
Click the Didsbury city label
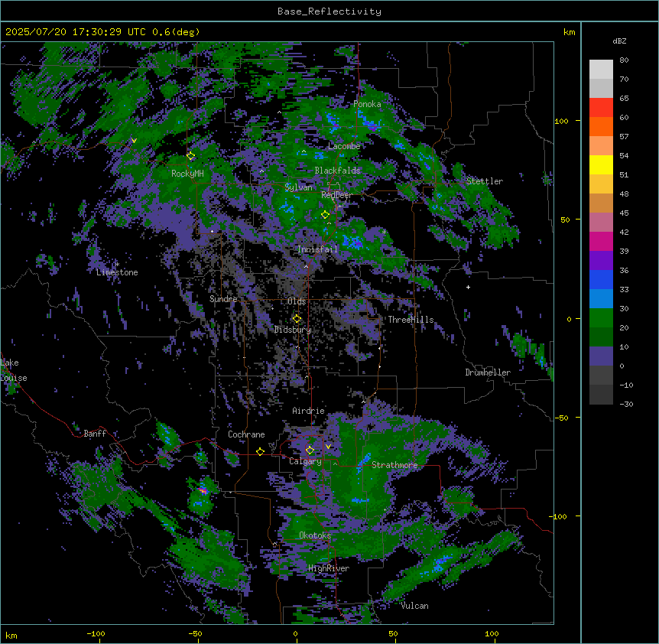coord(293,330)
